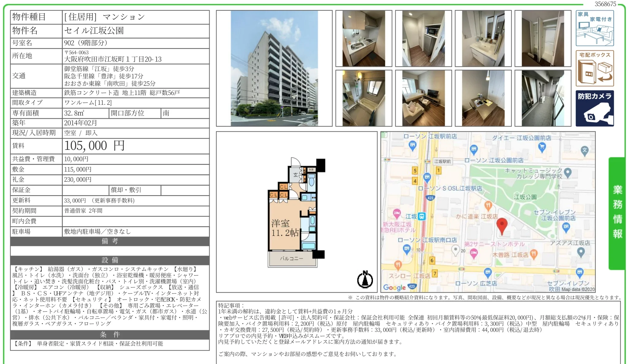630x364 pixels.
Task: Click the occupancy status 空室 / 即入
Action: pyautogui.click(x=81, y=133)
